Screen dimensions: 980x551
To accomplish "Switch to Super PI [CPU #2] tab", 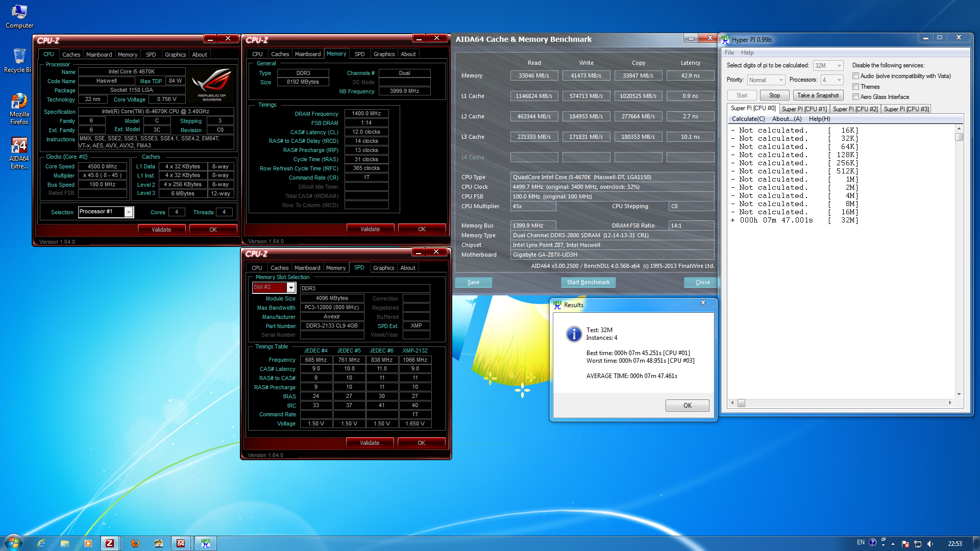I will pyautogui.click(x=855, y=109).
